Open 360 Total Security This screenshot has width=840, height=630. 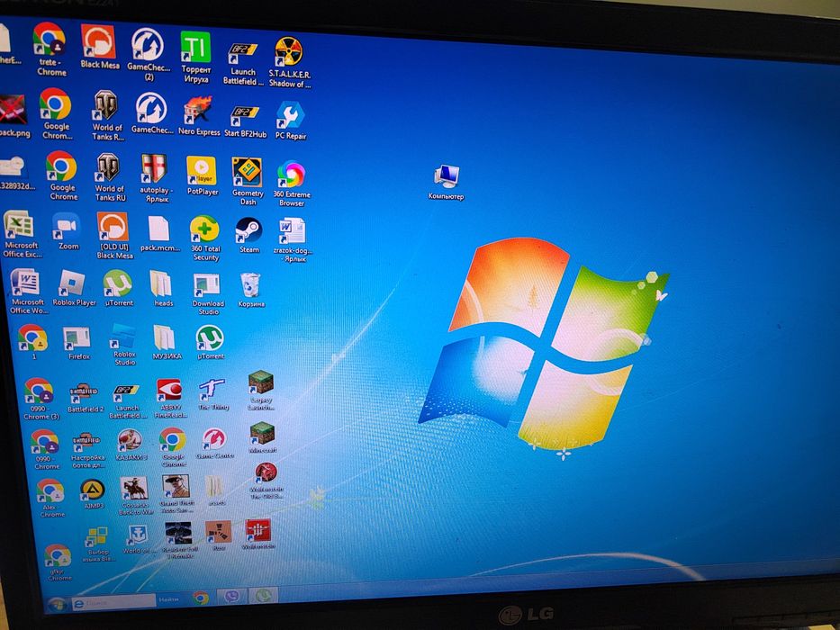pos(205,238)
